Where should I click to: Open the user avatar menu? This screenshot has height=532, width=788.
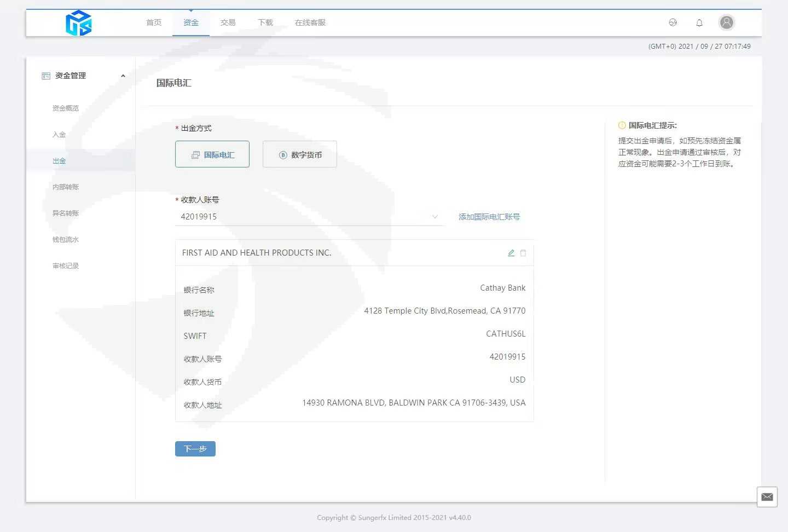[x=727, y=22]
